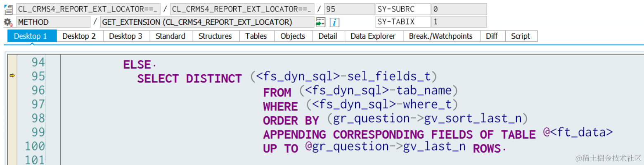Image resolution: width=644 pixels, height=165 pixels.
Task: Click the @<ft_data> variable
Action: click(x=578, y=133)
